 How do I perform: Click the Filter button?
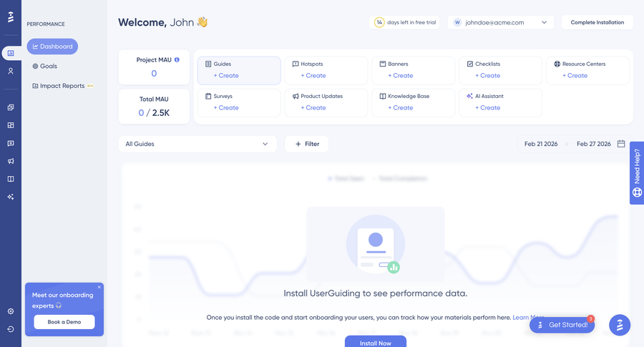tap(307, 144)
